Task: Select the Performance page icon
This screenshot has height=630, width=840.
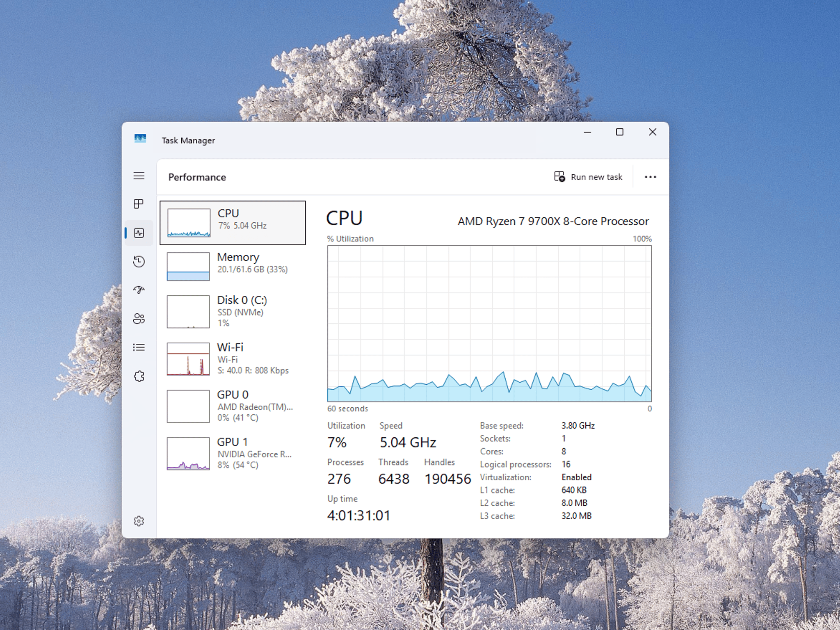Action: pos(139,233)
